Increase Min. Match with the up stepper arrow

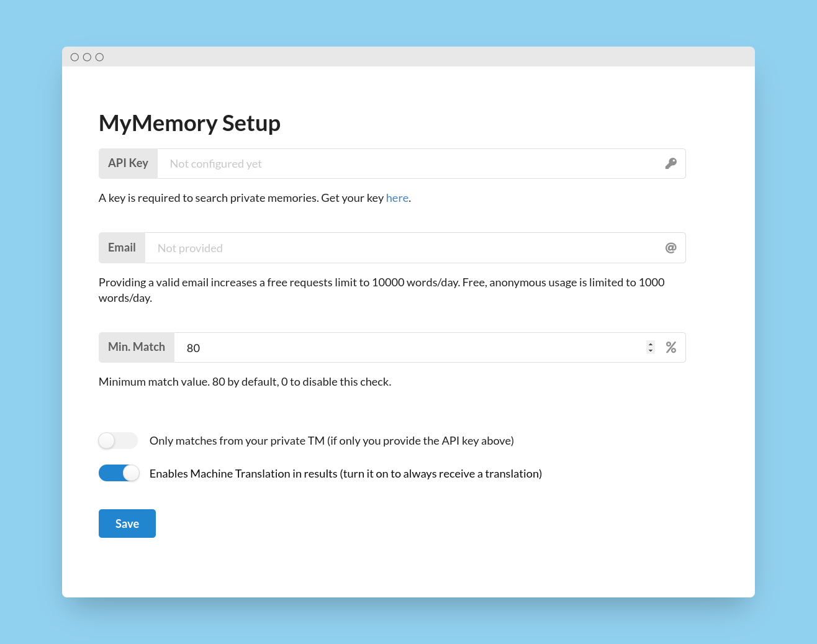(x=651, y=344)
